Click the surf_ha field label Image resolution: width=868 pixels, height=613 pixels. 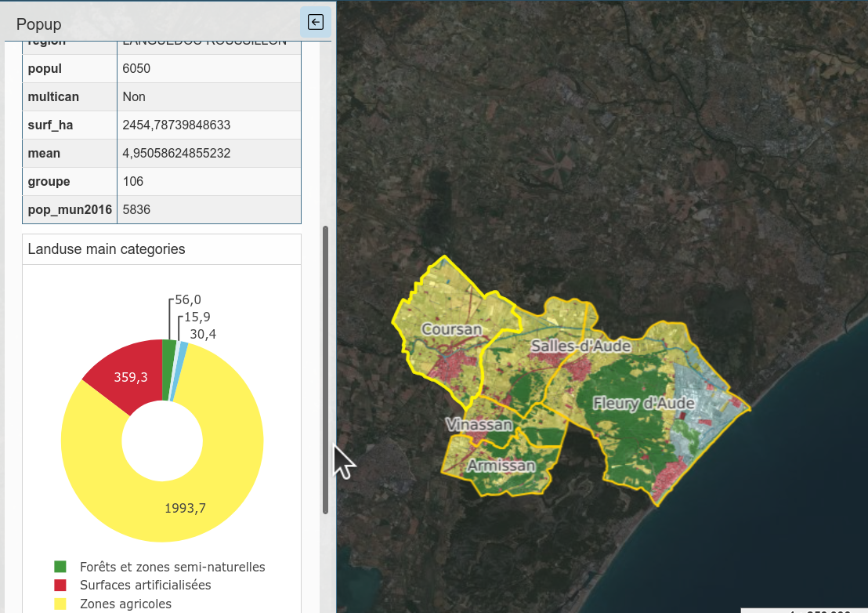pos(50,125)
